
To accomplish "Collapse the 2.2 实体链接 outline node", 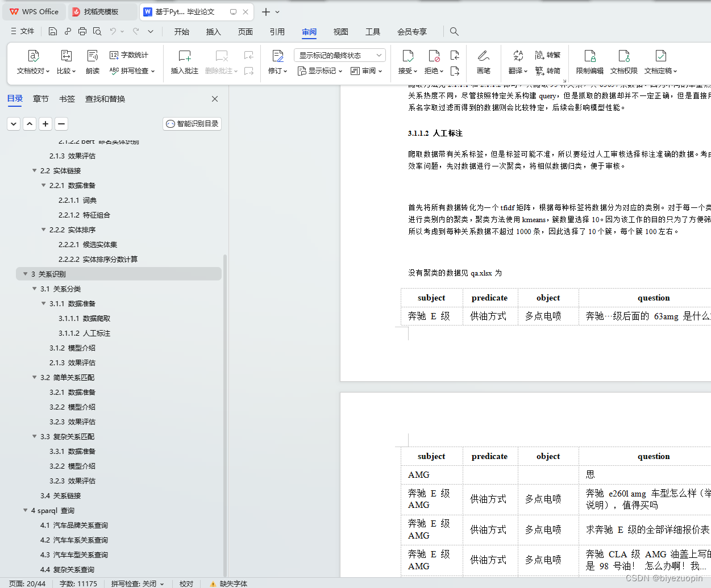I will tap(34, 170).
